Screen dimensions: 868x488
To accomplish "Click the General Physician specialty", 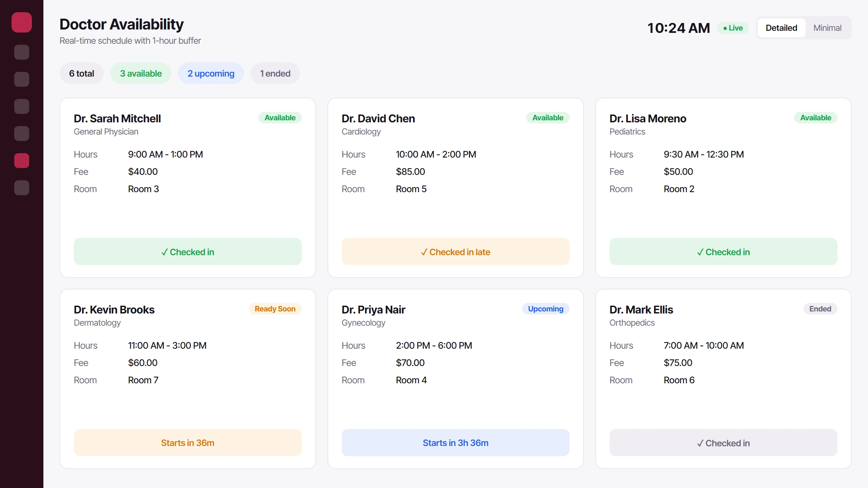I will pos(106,131).
